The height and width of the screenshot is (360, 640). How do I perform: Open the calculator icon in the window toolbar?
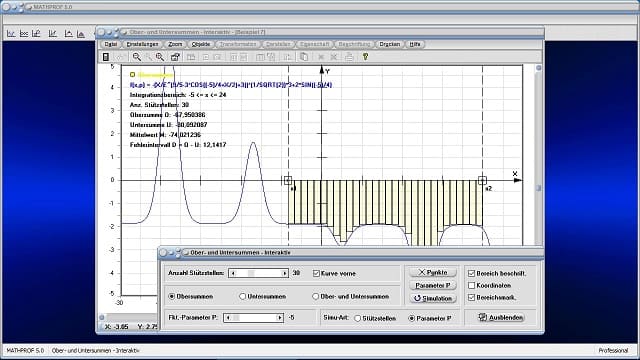[106, 57]
